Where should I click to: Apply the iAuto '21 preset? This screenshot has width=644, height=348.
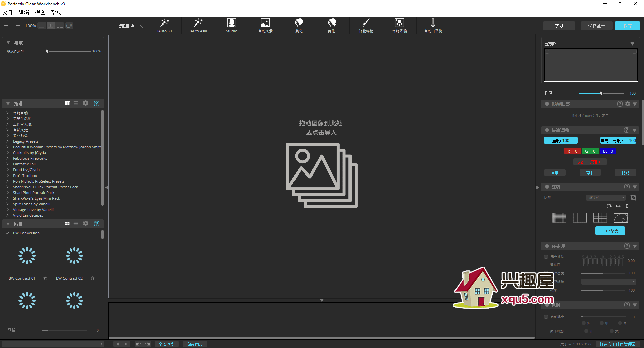[x=164, y=26]
